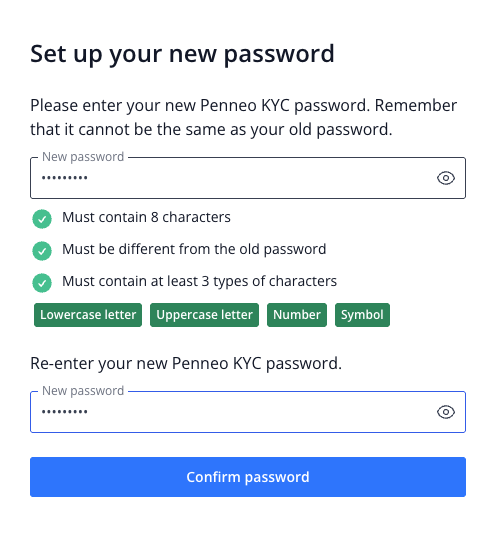Click the 3 types of characters checkmark
This screenshot has width=496, height=534.
[42, 283]
